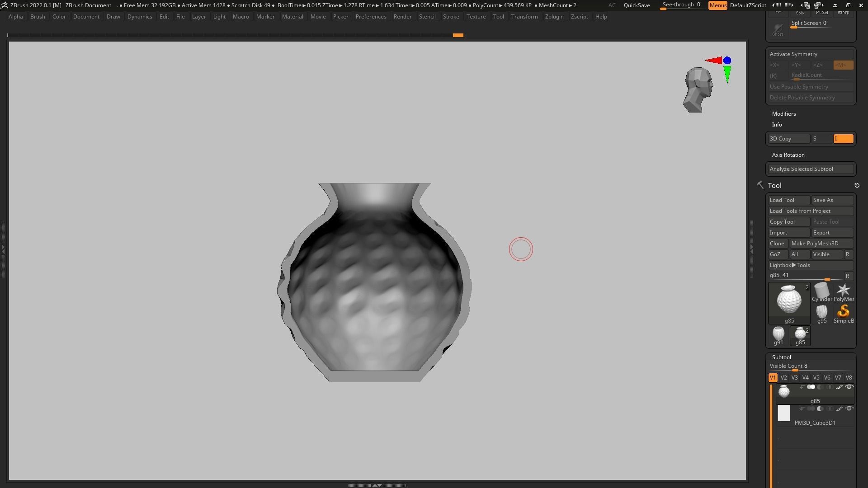This screenshot has width=868, height=488.
Task: Switch to the V2 visibility set
Action: pyautogui.click(x=783, y=378)
